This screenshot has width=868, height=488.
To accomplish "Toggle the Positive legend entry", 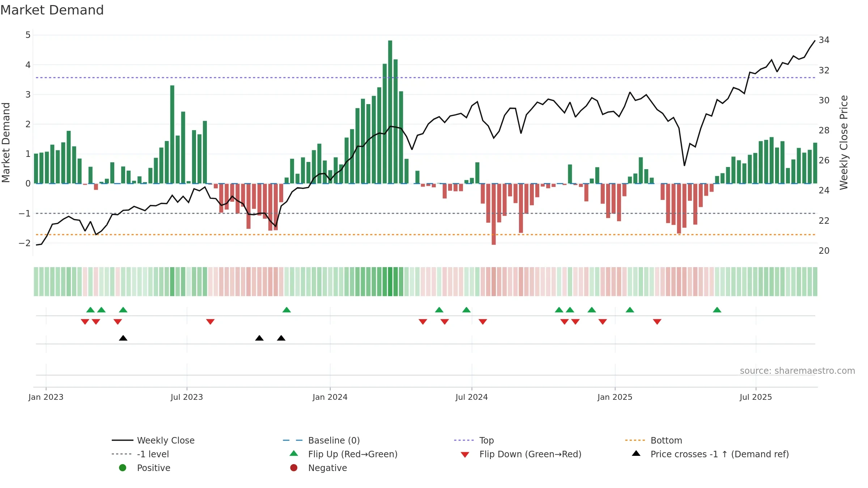I will pos(145,468).
